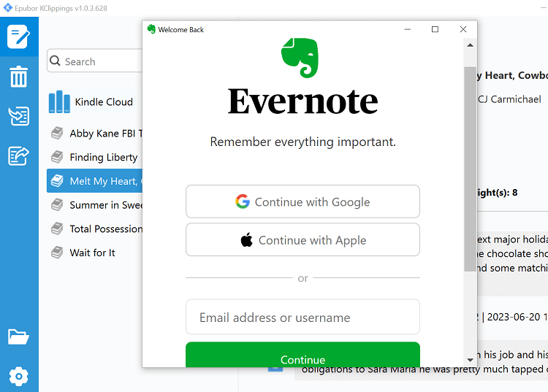Click the book icon beside Wait for It

57,253
